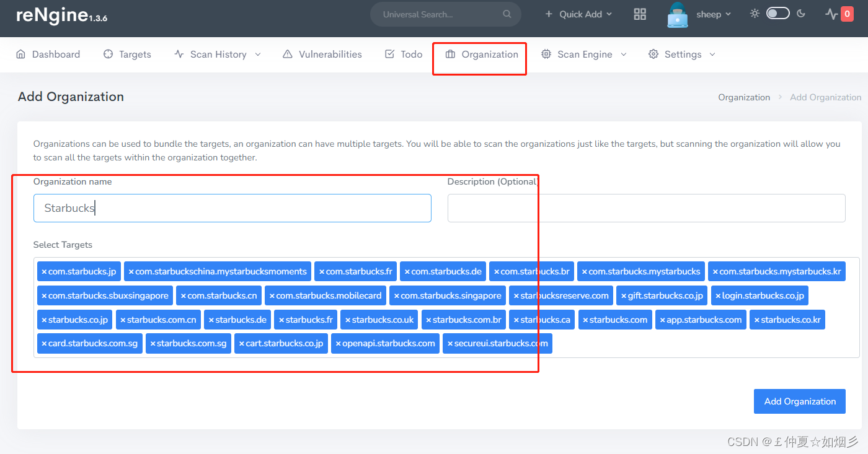
Task: Remove target com.starbucks.cn
Action: coord(184,295)
